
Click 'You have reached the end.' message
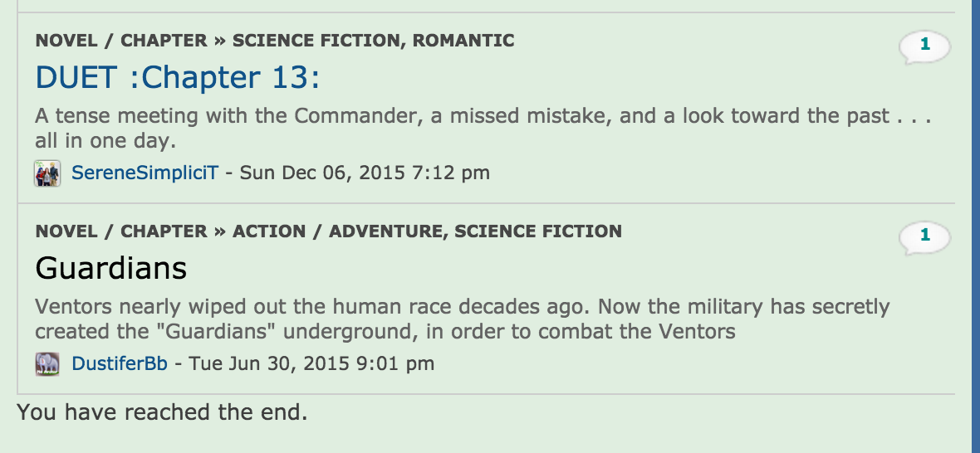point(162,412)
